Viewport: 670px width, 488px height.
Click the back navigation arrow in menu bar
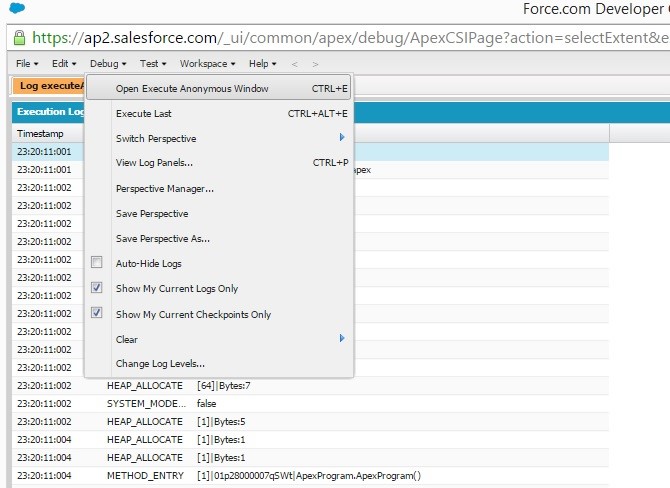[293, 64]
